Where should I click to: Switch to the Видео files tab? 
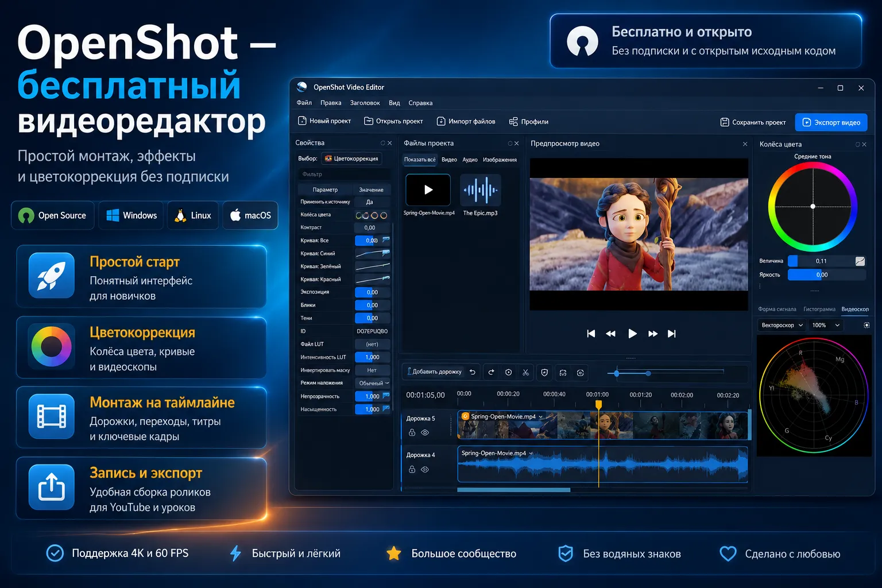click(x=449, y=160)
